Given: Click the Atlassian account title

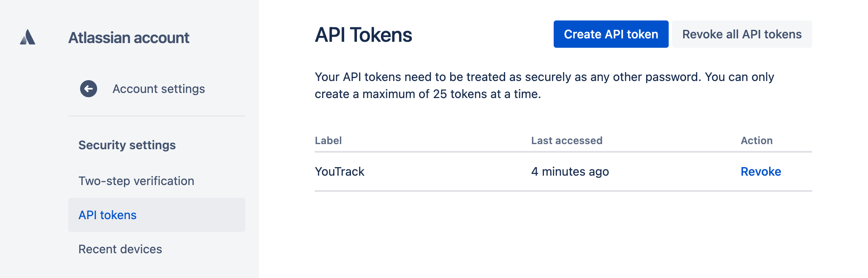Looking at the screenshot, I should (x=129, y=38).
